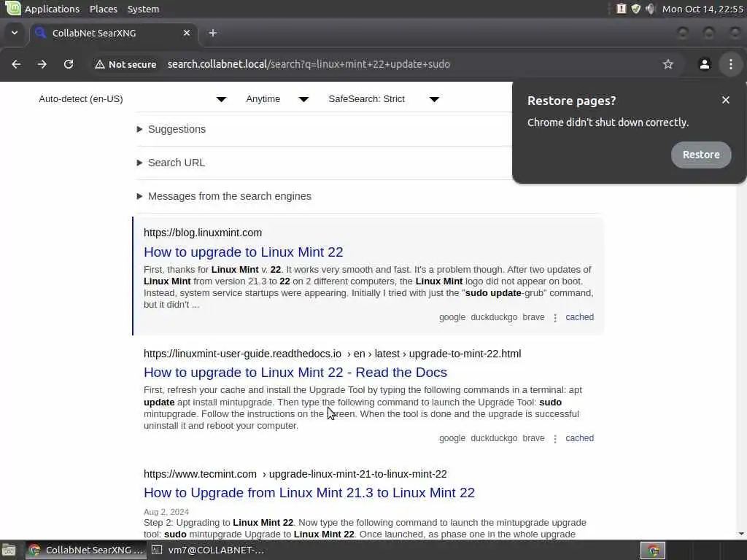Switch to the CollabNet SearXNG tab
This screenshot has width=747, height=560.
click(x=113, y=33)
